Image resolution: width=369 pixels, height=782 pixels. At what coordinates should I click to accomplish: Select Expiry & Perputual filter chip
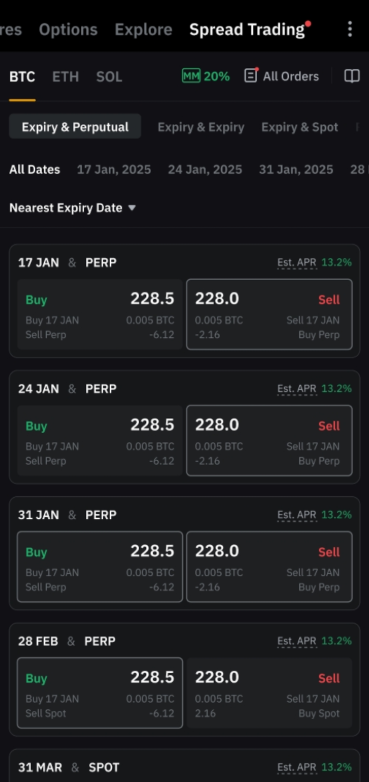(x=75, y=127)
